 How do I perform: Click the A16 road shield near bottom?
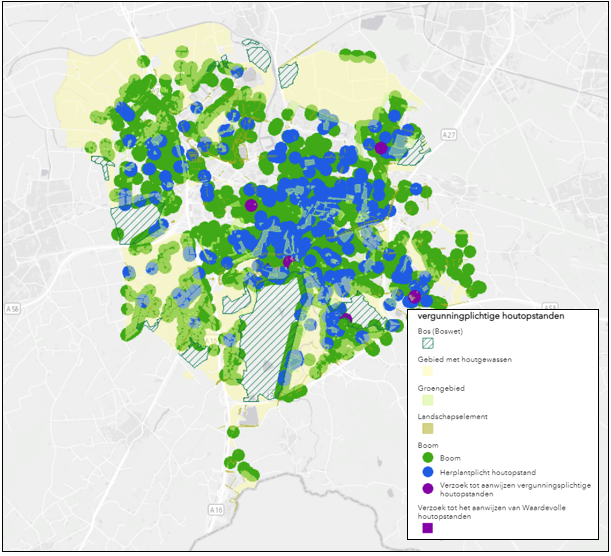click(x=215, y=510)
